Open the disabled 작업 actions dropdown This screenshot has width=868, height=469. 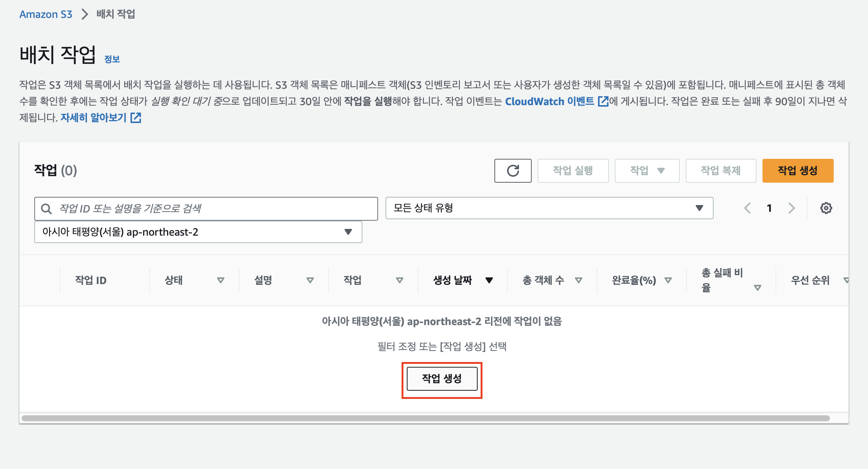647,171
